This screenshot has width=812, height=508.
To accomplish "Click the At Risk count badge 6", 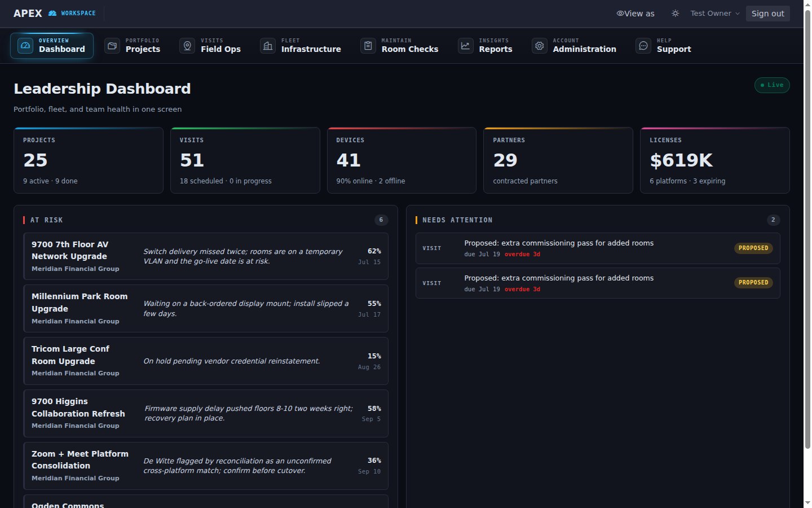I will tap(381, 220).
